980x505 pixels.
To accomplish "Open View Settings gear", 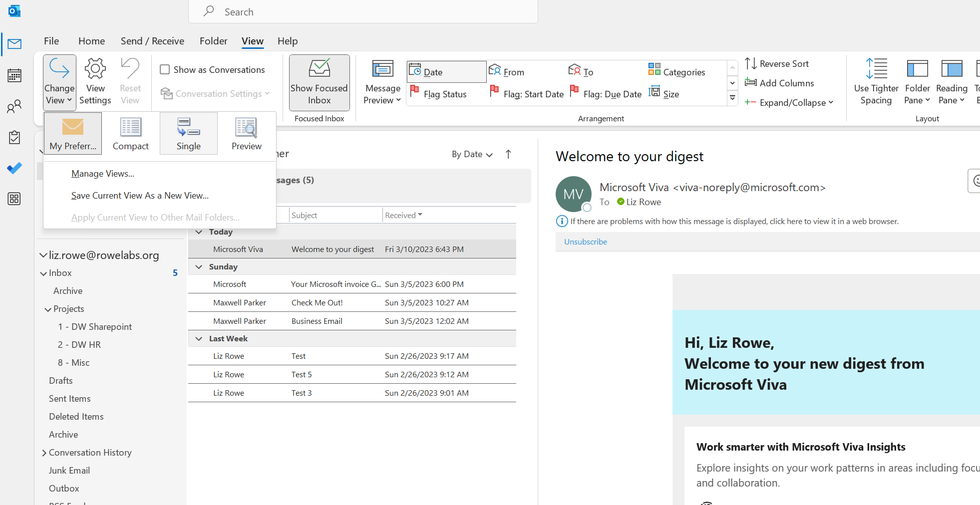I will click(95, 82).
